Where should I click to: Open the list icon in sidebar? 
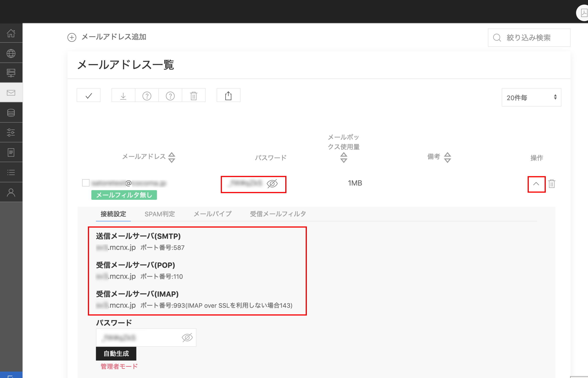point(11,172)
